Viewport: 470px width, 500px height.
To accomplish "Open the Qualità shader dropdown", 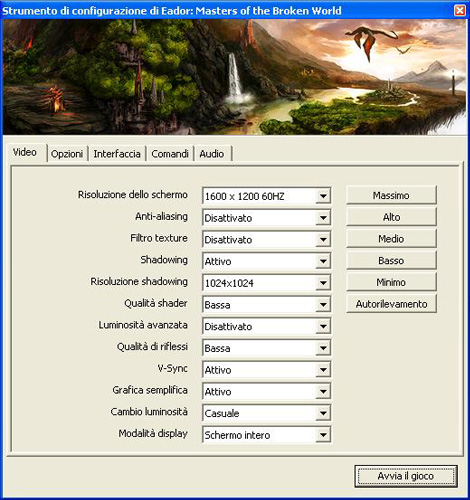I will (x=267, y=304).
